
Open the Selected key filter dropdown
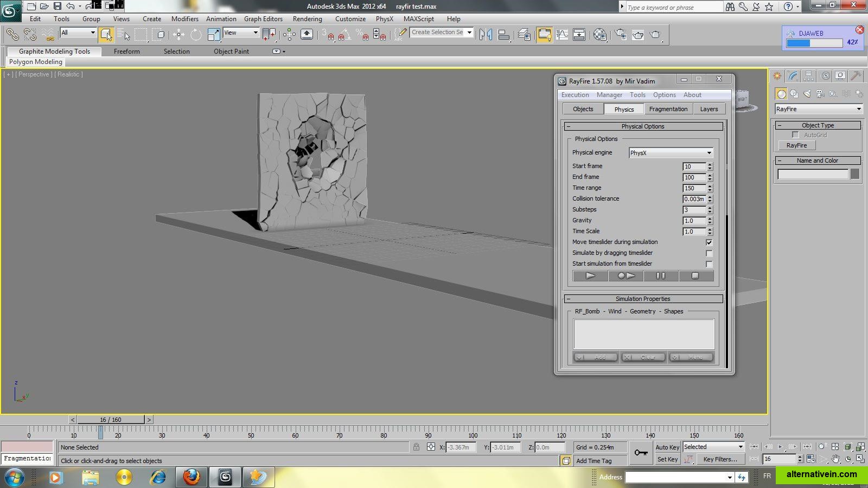click(713, 447)
